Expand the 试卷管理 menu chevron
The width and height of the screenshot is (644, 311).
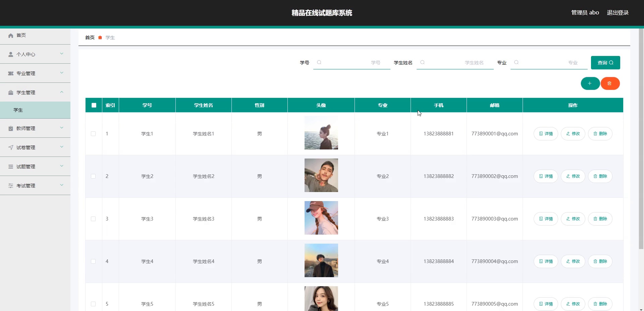click(62, 147)
